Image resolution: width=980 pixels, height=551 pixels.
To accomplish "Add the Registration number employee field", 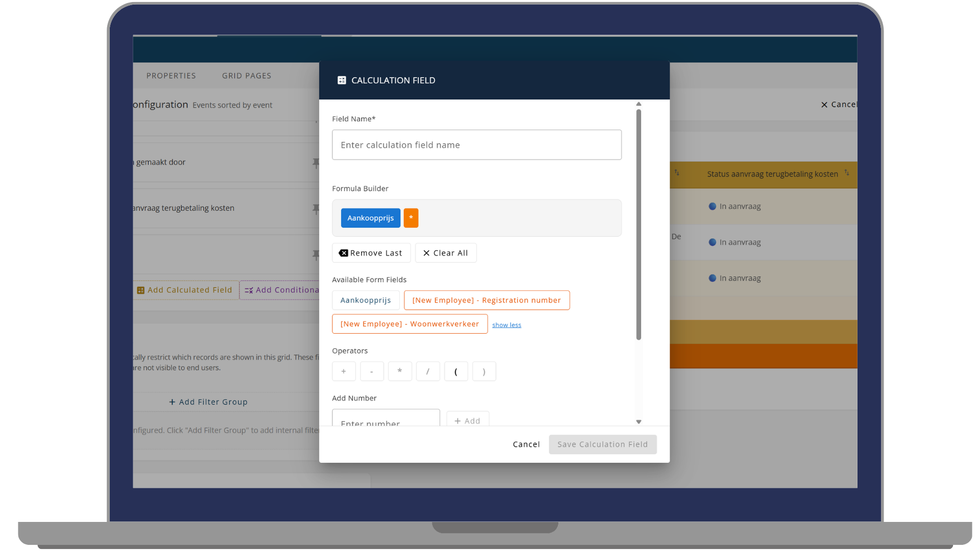I will pyautogui.click(x=486, y=300).
